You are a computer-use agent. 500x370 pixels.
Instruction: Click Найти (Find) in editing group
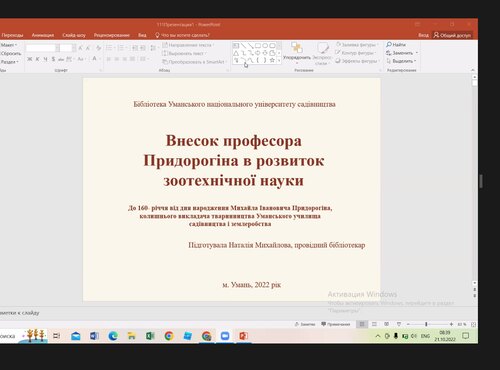tap(396, 45)
